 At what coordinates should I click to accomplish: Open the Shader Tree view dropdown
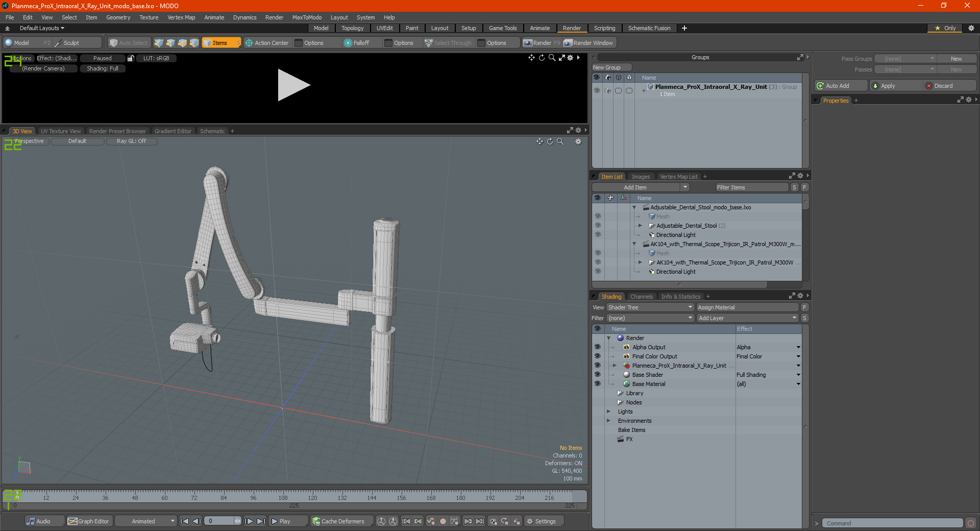(x=650, y=307)
